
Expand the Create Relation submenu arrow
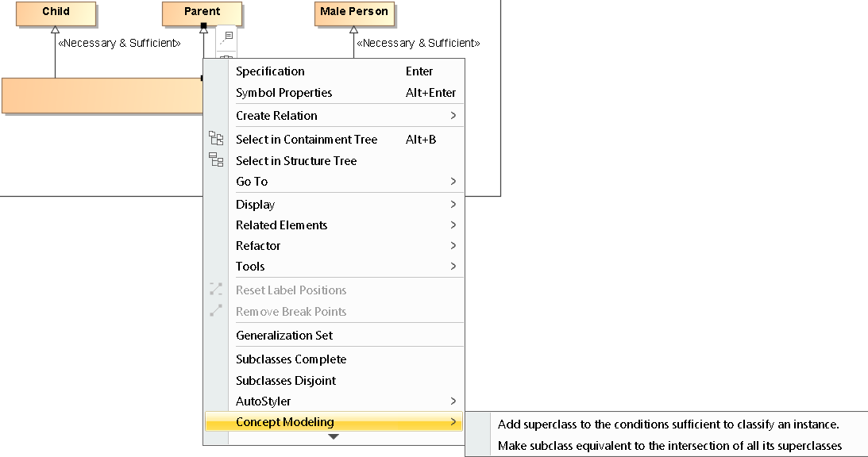[453, 116]
